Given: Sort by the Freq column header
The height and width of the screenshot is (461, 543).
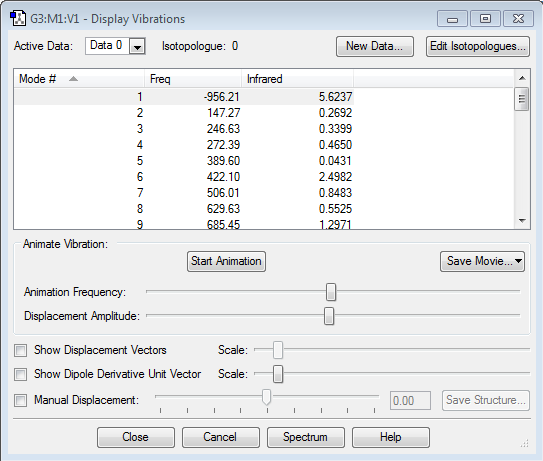Looking at the screenshot, I should pyautogui.click(x=193, y=79).
